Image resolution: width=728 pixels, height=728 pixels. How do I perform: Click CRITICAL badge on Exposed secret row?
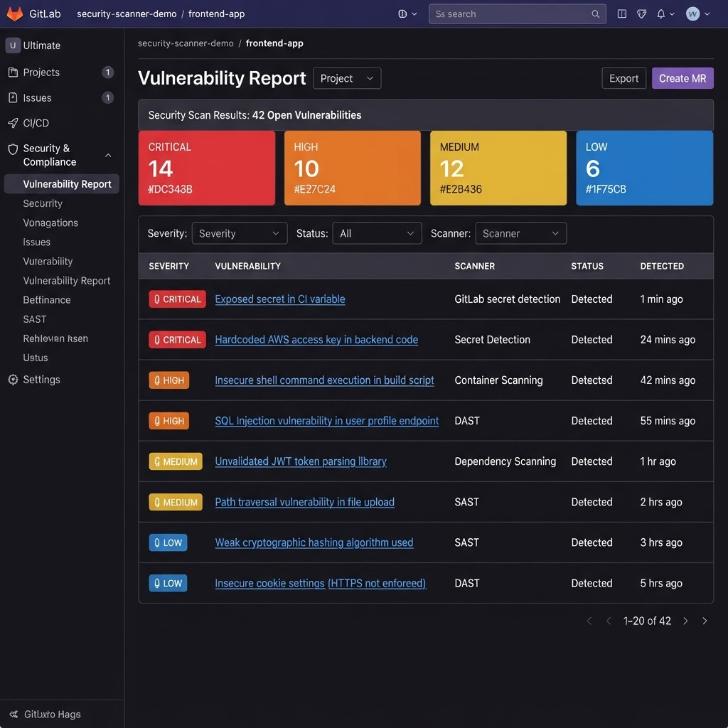click(177, 299)
